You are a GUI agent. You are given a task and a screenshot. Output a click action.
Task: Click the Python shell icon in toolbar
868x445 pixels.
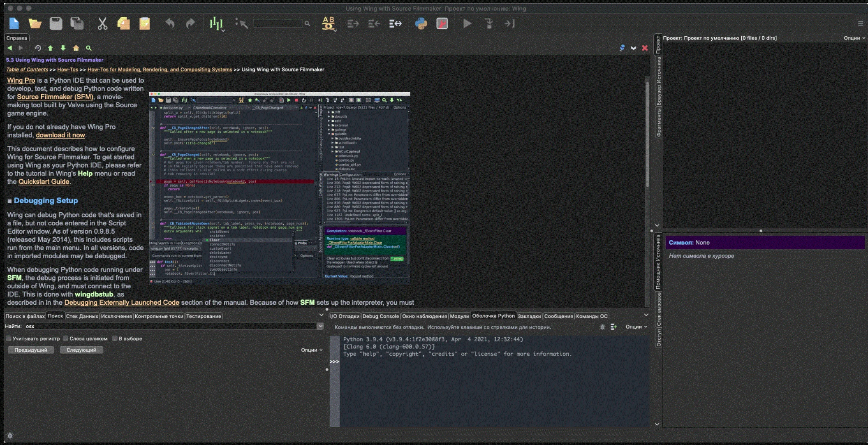click(x=421, y=23)
